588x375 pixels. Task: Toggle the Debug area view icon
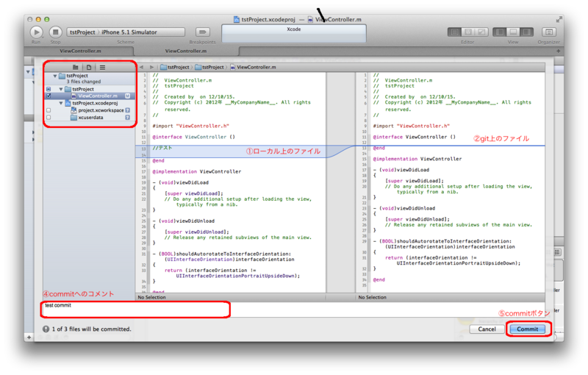(513, 32)
